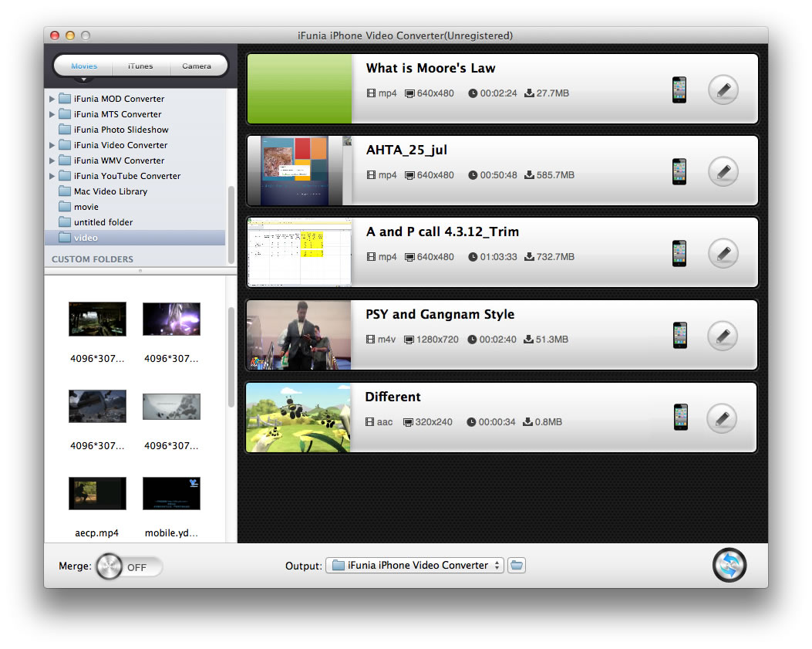Click the edit pencil for A and P call 4.3.12_Trim
812x649 pixels.
pos(723,253)
